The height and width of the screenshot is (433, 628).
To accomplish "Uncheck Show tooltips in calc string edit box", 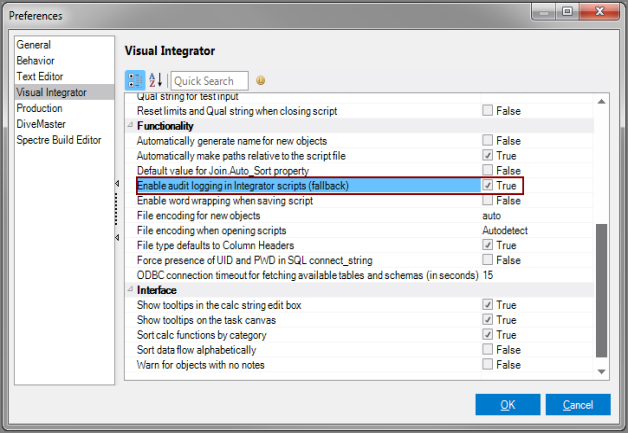I will (x=487, y=304).
